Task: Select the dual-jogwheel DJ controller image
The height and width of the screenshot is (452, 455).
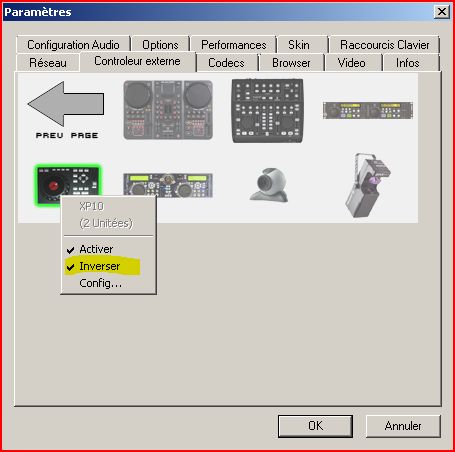Action: tap(168, 110)
